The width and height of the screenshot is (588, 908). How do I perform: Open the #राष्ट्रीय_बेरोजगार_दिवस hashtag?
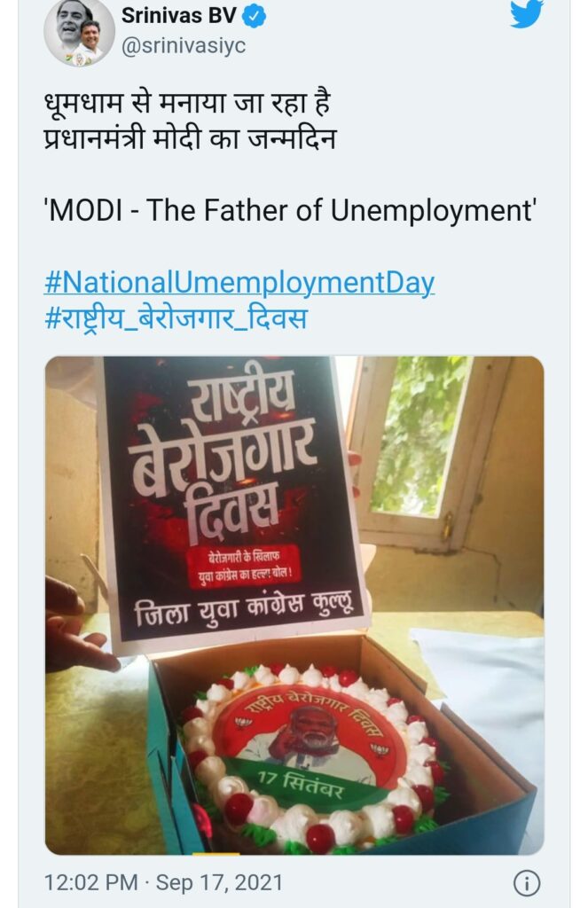pos(176,318)
